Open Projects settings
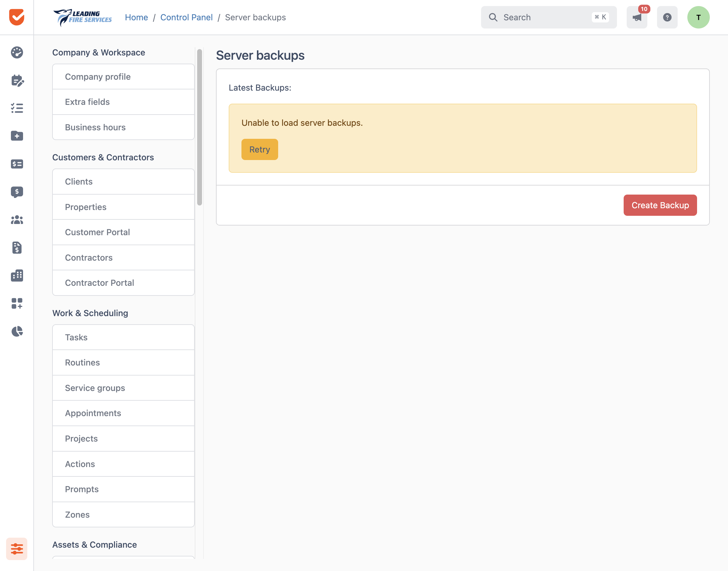 point(123,439)
